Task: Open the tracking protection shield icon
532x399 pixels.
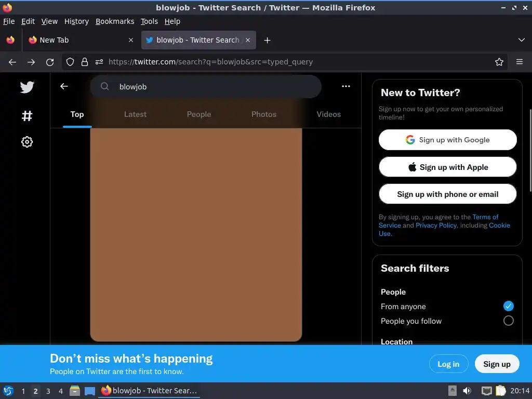Action: tap(70, 62)
